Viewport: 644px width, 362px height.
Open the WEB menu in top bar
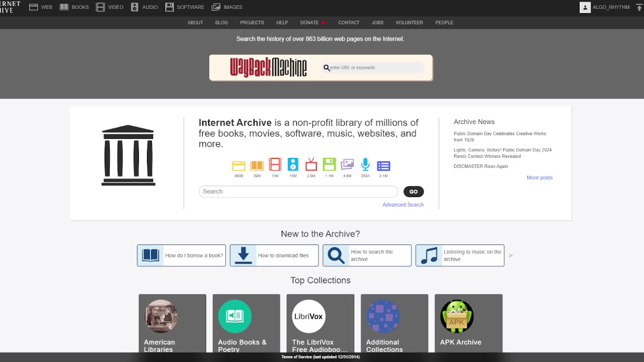tap(41, 7)
